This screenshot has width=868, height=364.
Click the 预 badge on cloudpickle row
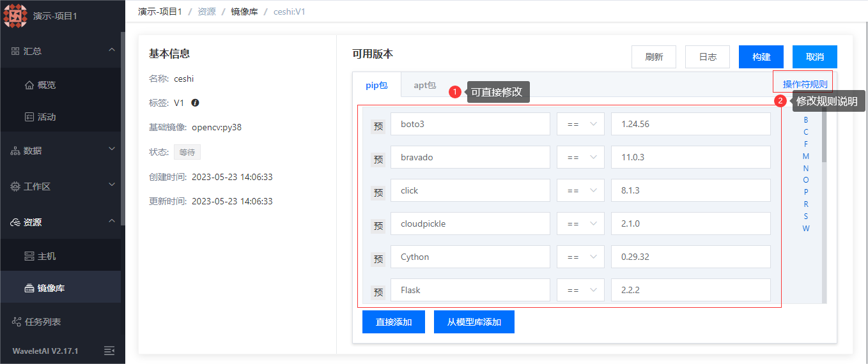click(378, 225)
